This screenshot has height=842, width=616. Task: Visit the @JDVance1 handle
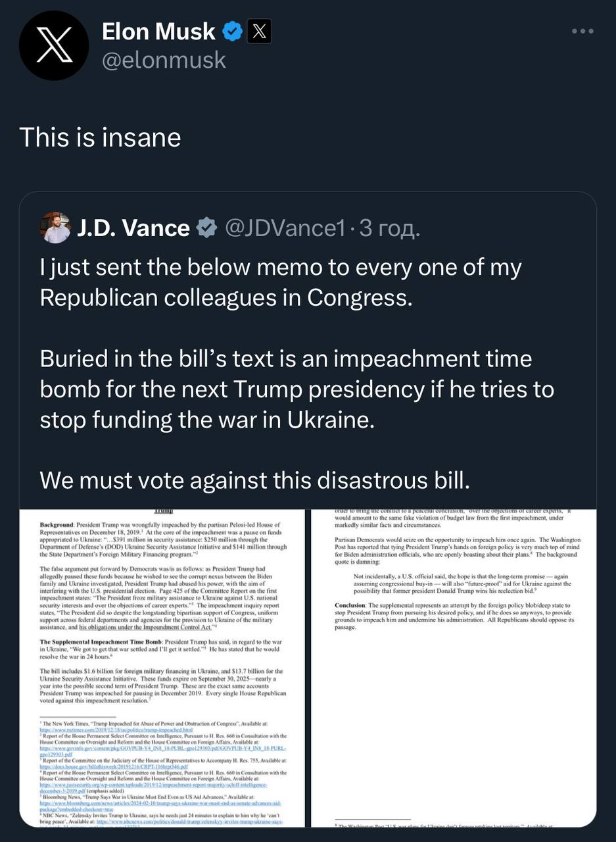click(x=285, y=228)
